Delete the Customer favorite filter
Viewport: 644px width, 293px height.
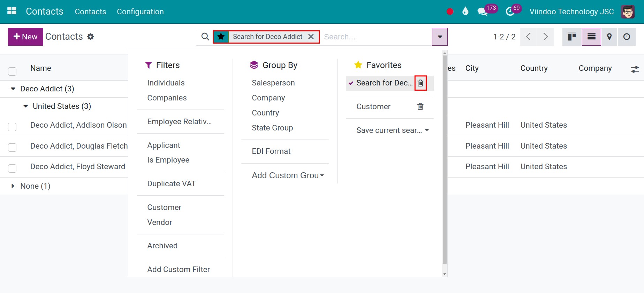pos(421,106)
